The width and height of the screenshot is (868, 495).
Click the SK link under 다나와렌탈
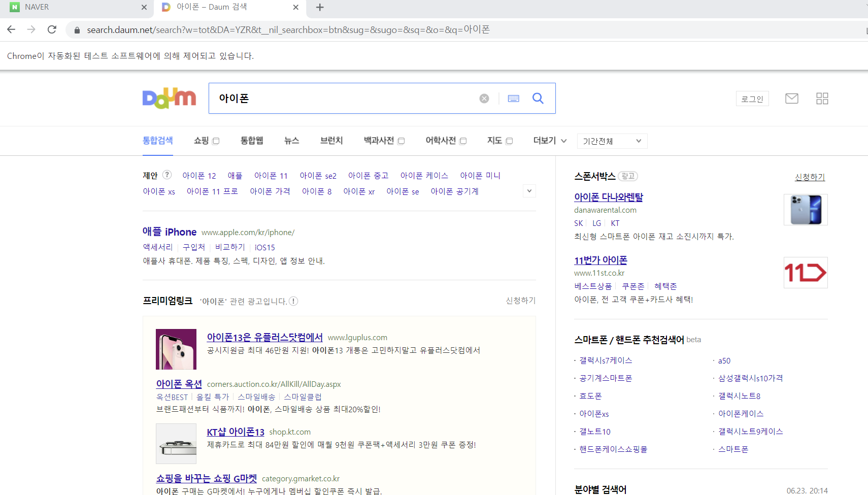[579, 223]
